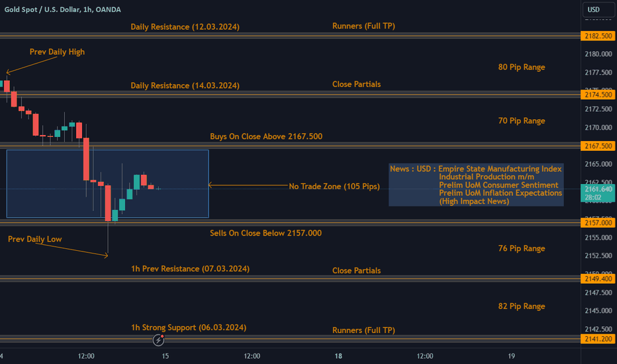Click the 2157.000 price level tag

click(x=598, y=223)
